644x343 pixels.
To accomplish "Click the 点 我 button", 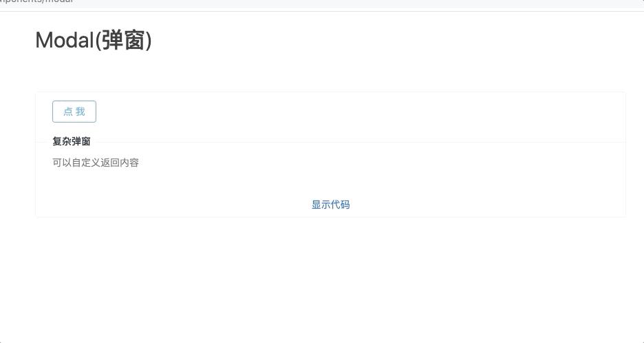I will tap(74, 112).
